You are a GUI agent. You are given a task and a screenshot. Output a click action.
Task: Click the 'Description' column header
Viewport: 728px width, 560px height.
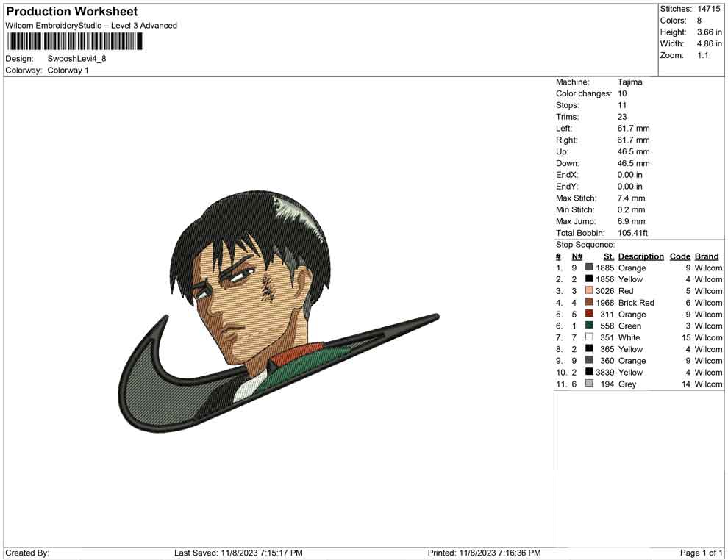pyautogui.click(x=641, y=256)
